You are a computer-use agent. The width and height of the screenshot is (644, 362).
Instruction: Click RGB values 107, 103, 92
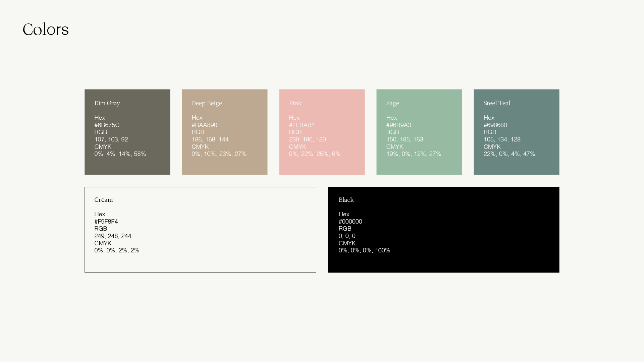tap(111, 139)
